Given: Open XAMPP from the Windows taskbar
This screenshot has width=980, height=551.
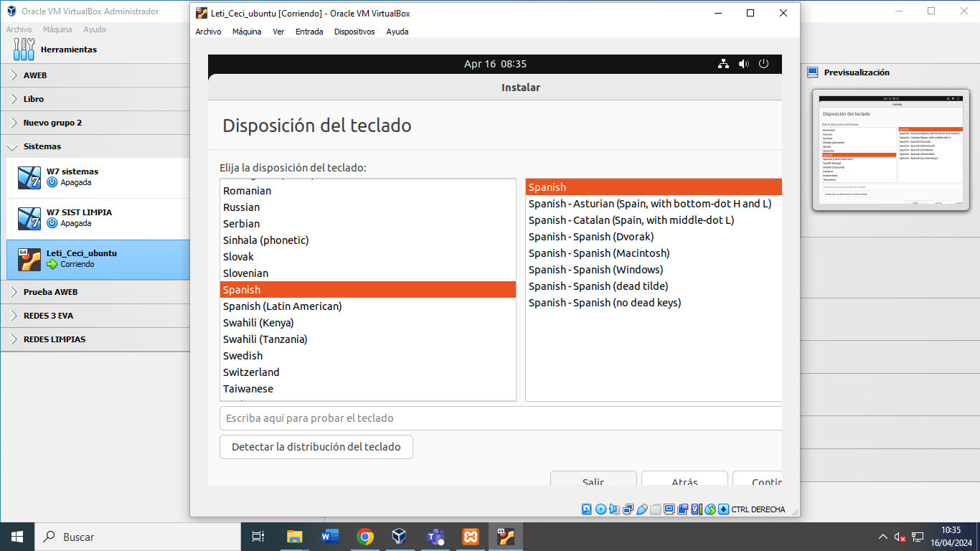Looking at the screenshot, I should (471, 537).
